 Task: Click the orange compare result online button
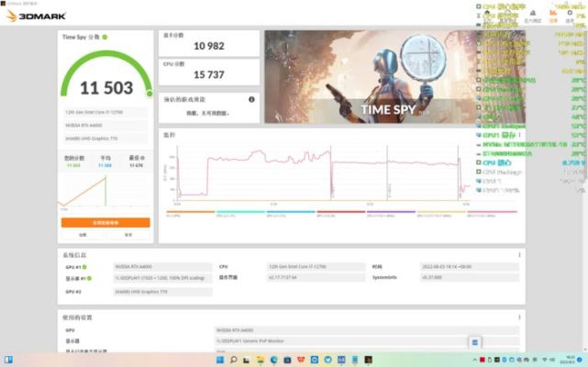click(x=105, y=223)
